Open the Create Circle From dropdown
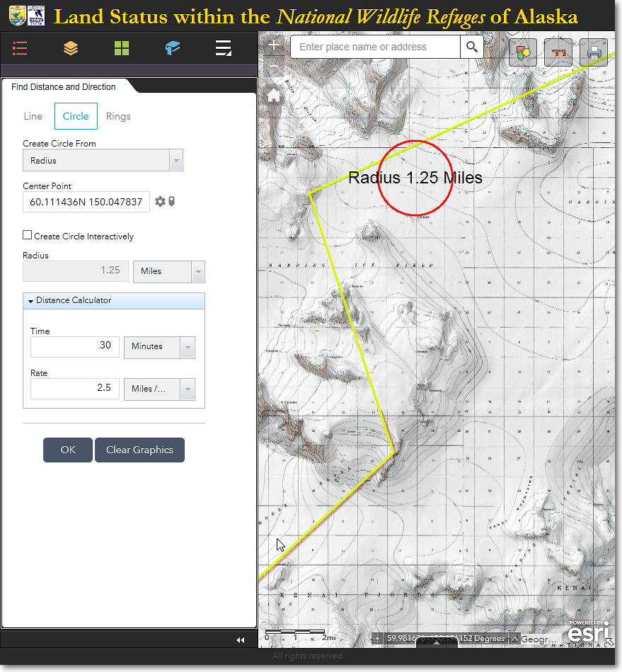Screen dimensions: 622x672 103,161
